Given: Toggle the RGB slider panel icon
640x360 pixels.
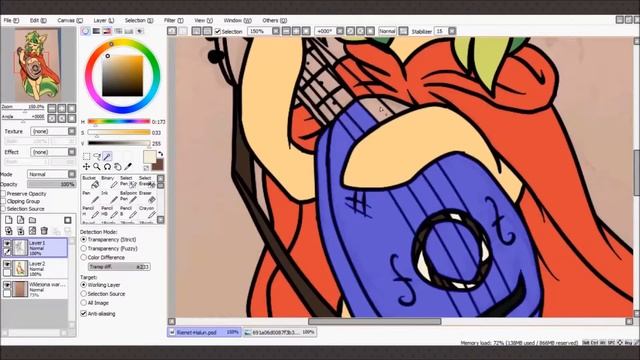Looking at the screenshot, I should coord(96,31).
